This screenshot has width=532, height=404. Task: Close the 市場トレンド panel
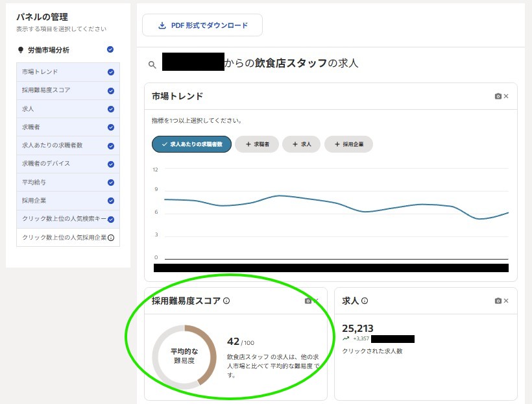pyautogui.click(x=506, y=96)
